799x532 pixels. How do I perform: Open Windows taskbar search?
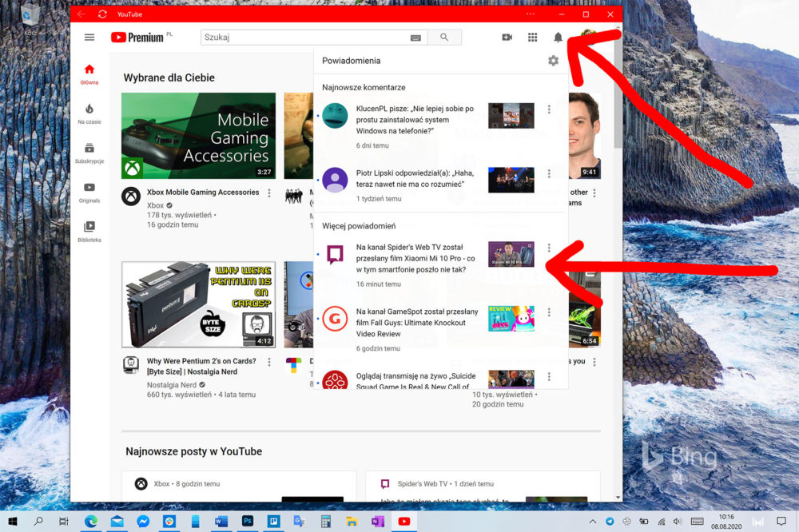coord(38,521)
